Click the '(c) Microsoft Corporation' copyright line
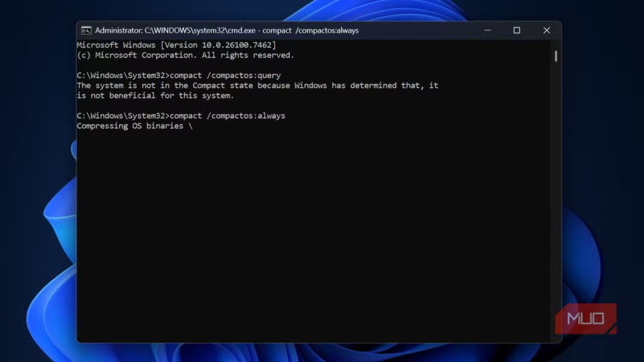The width and height of the screenshot is (644, 362). coord(185,55)
